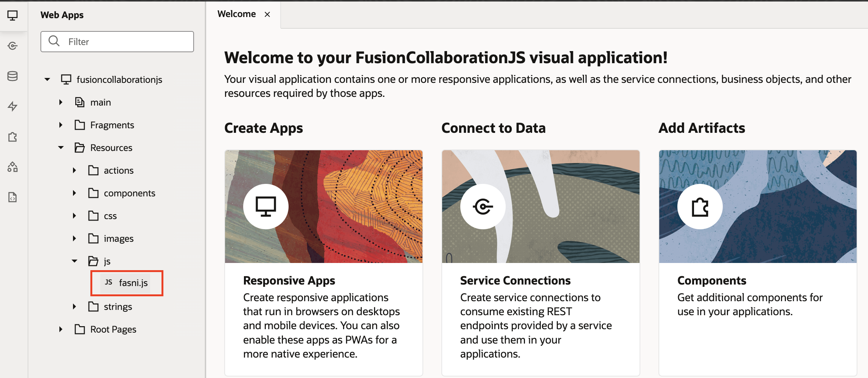Collapse the fusioncollaborationjs app node
868x378 pixels.
pyautogui.click(x=47, y=79)
